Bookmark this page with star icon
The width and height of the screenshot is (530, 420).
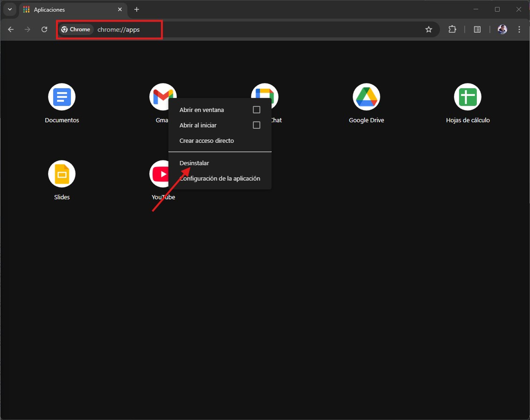coord(428,30)
